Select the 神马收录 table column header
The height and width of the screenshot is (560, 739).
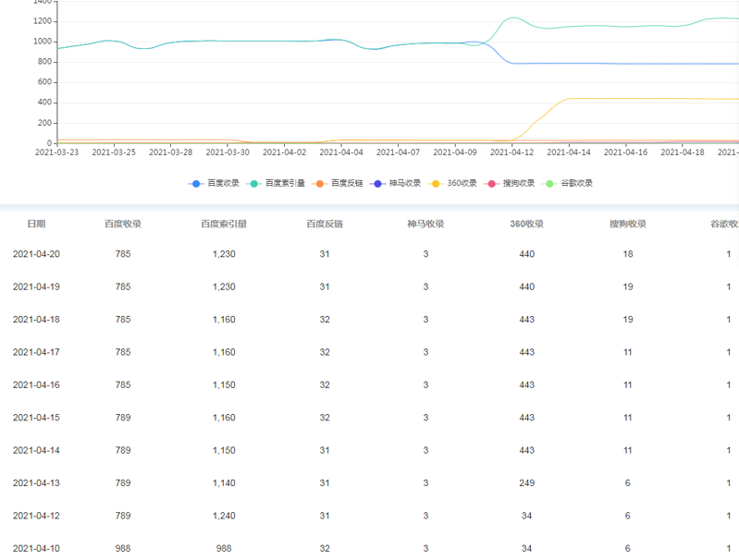coord(425,224)
